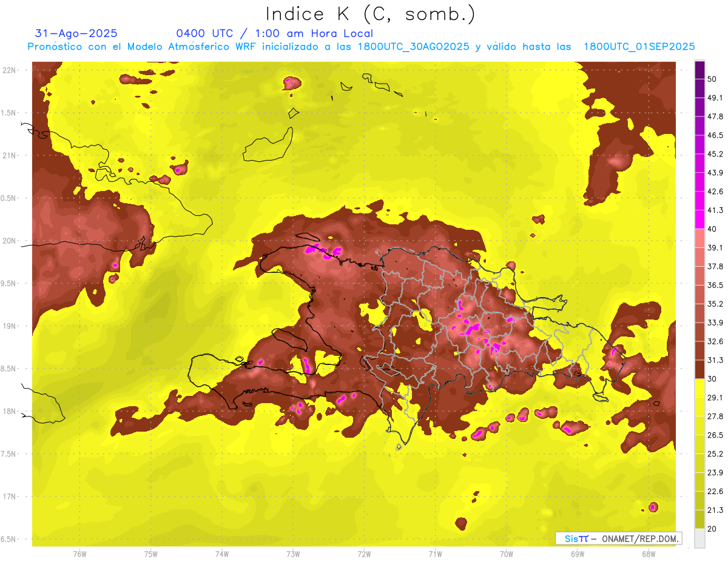Click the blue 'Sis' logo text
Viewport: 728px width, 562px height.
coord(572,538)
